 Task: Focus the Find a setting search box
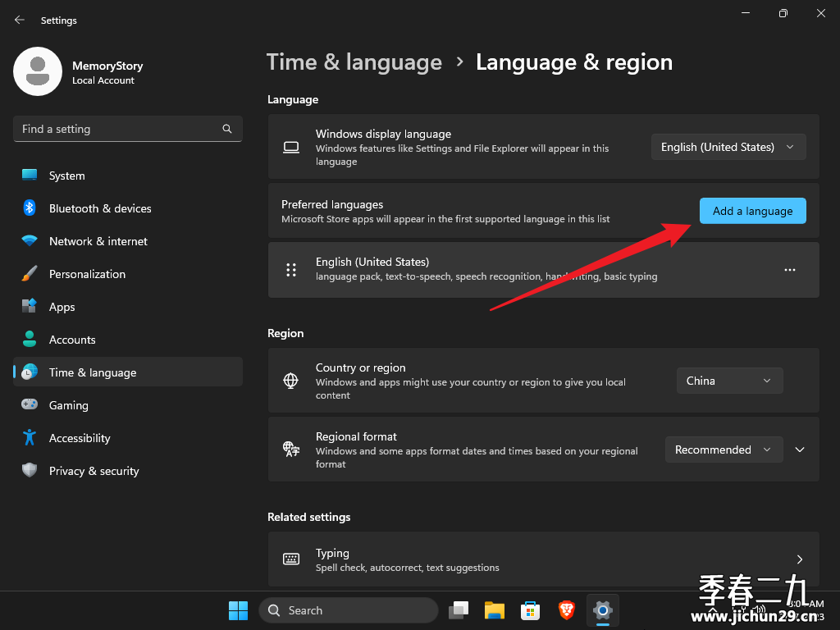coord(127,129)
